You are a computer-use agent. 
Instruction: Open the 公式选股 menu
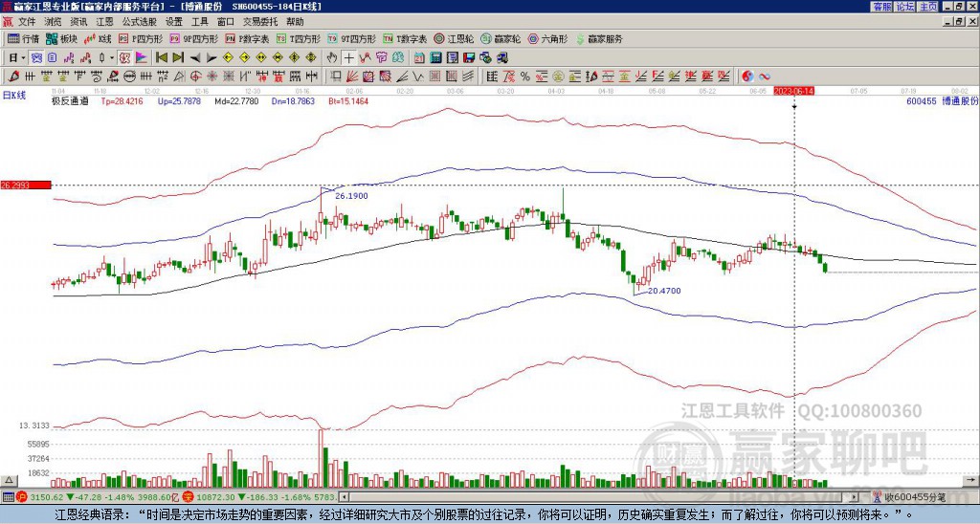click(139, 22)
